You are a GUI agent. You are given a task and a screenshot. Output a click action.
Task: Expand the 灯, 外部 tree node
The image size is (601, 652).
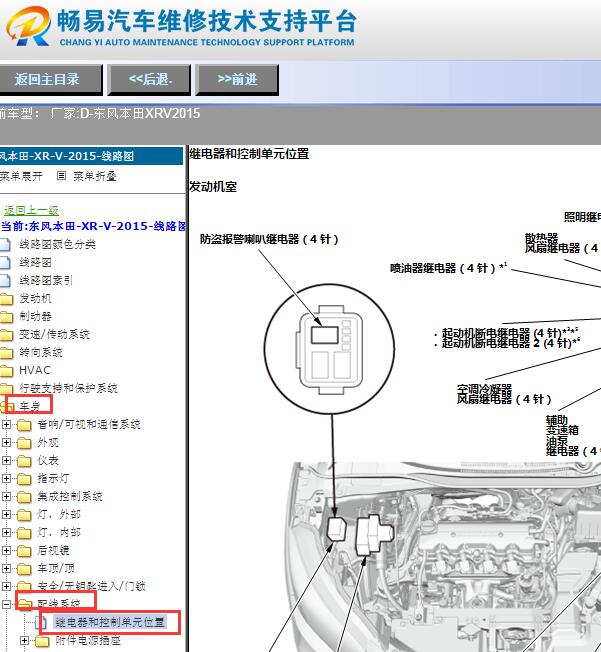[6, 514]
